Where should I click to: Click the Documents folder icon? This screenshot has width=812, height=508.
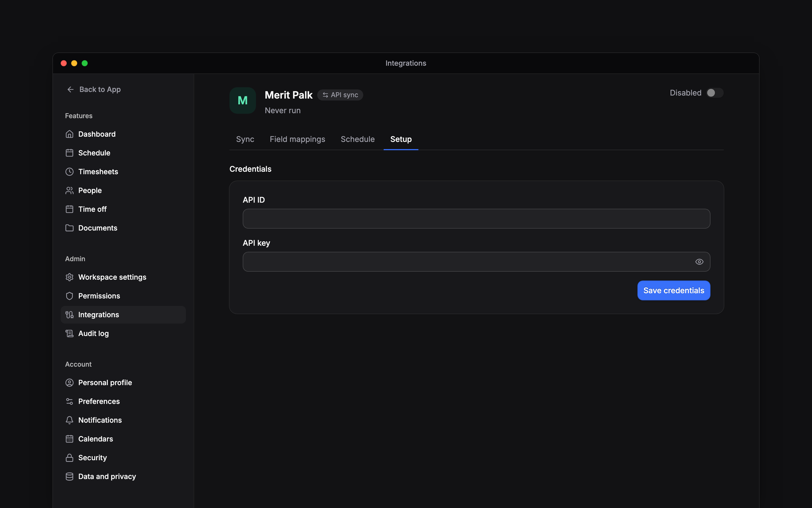click(70, 228)
